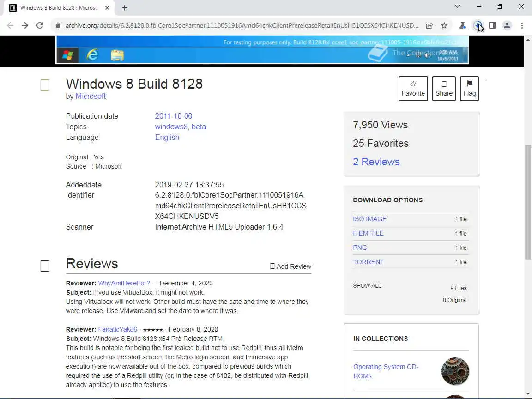This screenshot has height=399, width=532.
Task: Click the item icon beside Windows 8 title
Action: (45, 85)
